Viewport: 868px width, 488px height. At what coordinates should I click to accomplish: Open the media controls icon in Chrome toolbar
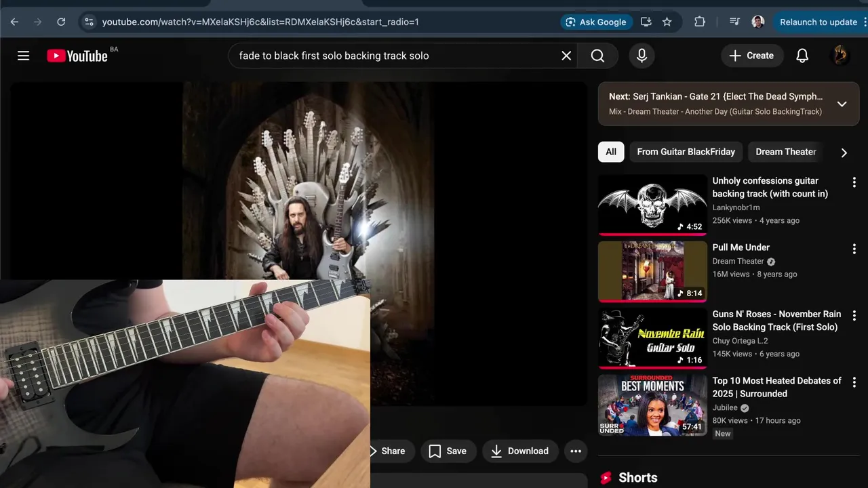(x=734, y=22)
